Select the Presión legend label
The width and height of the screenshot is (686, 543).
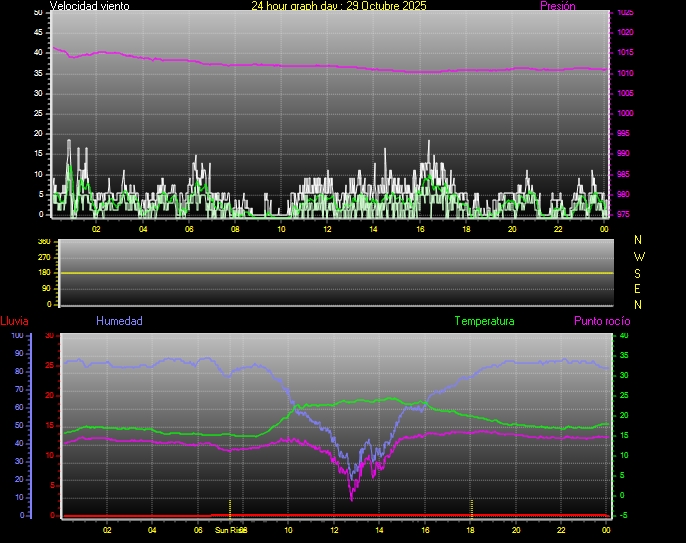(557, 6)
